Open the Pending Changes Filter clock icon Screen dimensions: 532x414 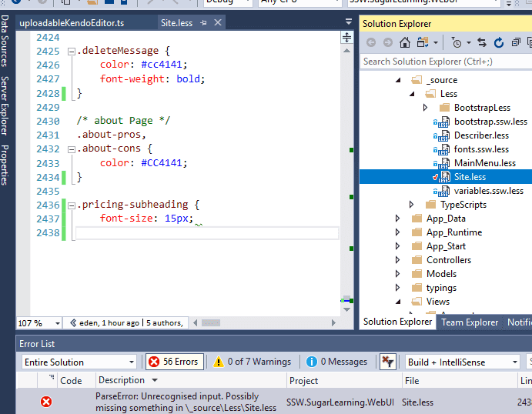coord(457,42)
